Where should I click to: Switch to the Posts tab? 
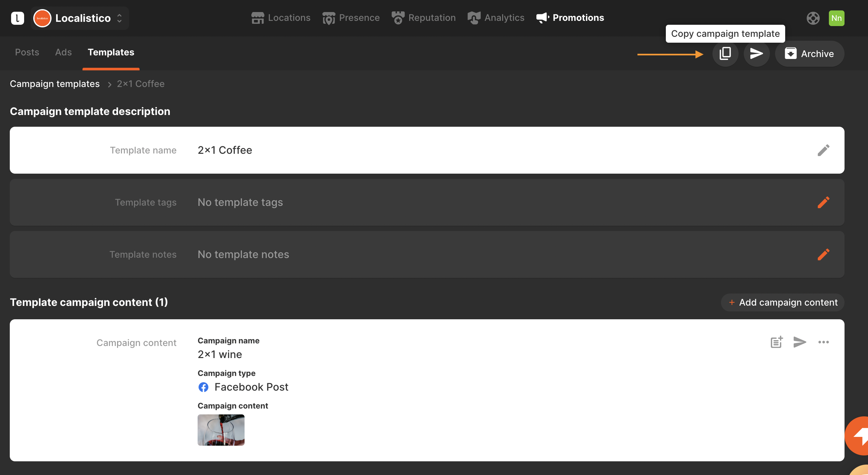point(27,52)
